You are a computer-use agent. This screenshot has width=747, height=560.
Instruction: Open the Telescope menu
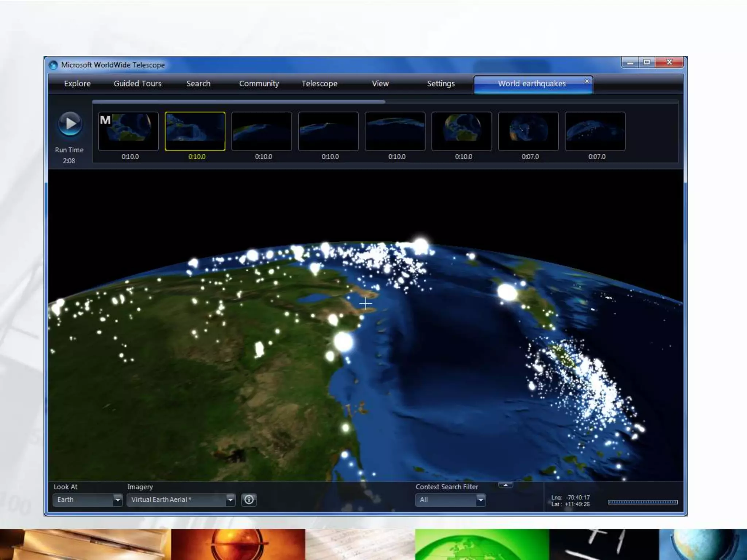tap(320, 83)
